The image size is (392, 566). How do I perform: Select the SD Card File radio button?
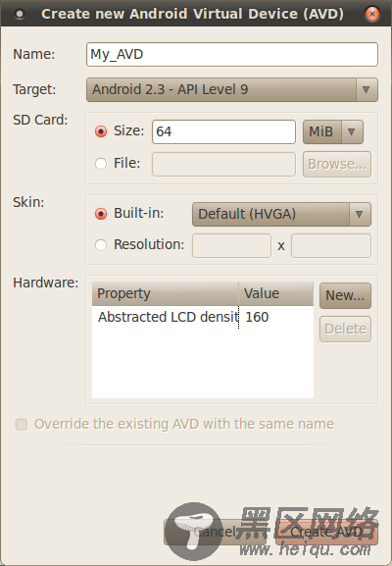point(101,164)
